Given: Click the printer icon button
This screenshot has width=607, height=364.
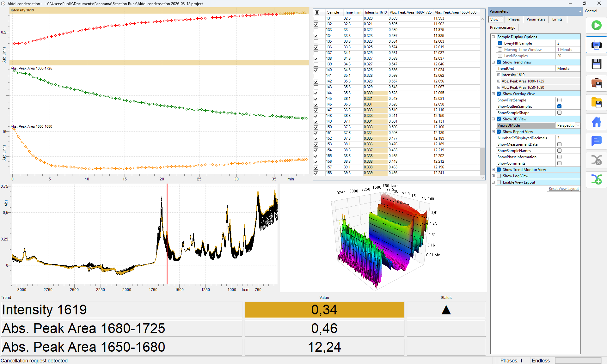Looking at the screenshot, I should tap(596, 45).
